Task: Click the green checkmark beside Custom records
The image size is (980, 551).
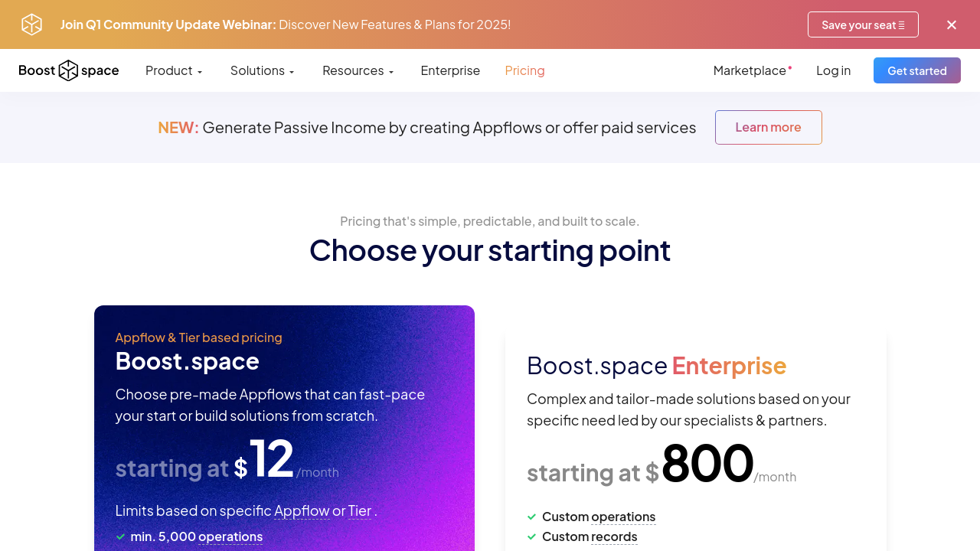Action: coord(532,537)
